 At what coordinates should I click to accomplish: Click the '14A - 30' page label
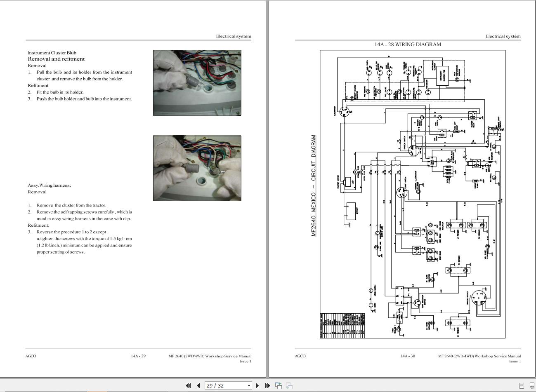pyautogui.click(x=408, y=356)
